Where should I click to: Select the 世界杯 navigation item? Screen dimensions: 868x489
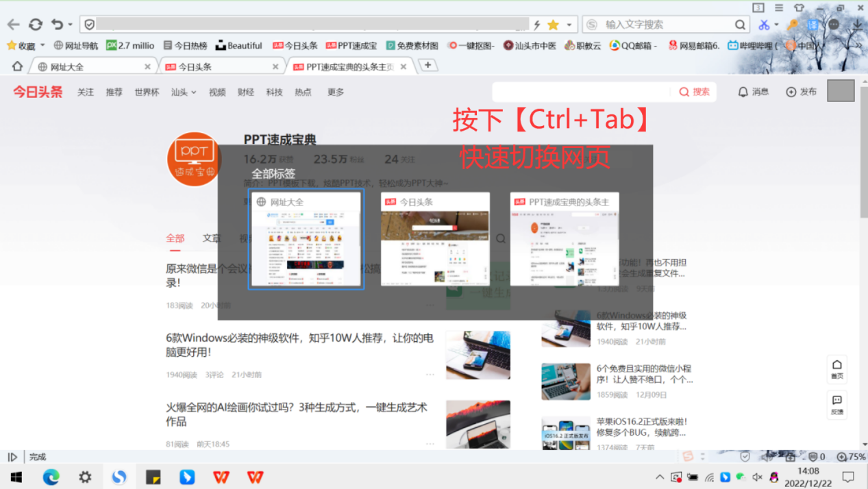(x=147, y=92)
